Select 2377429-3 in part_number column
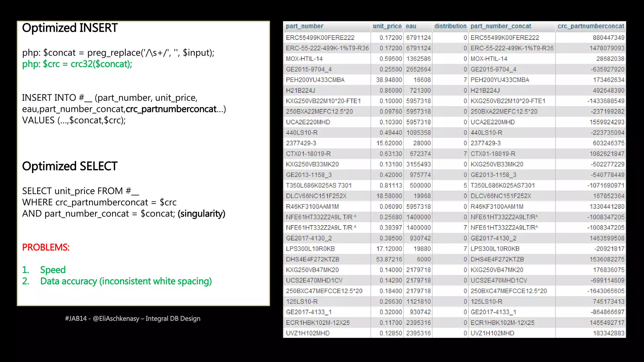Image resolution: width=644 pixels, height=362 pixels. (301, 143)
